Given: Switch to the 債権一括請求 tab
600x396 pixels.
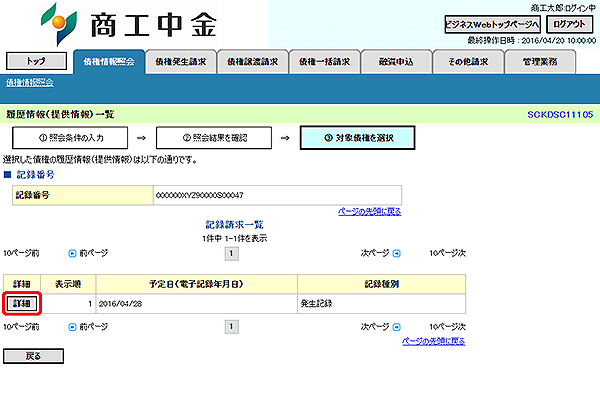Looking at the screenshot, I should click(324, 62).
